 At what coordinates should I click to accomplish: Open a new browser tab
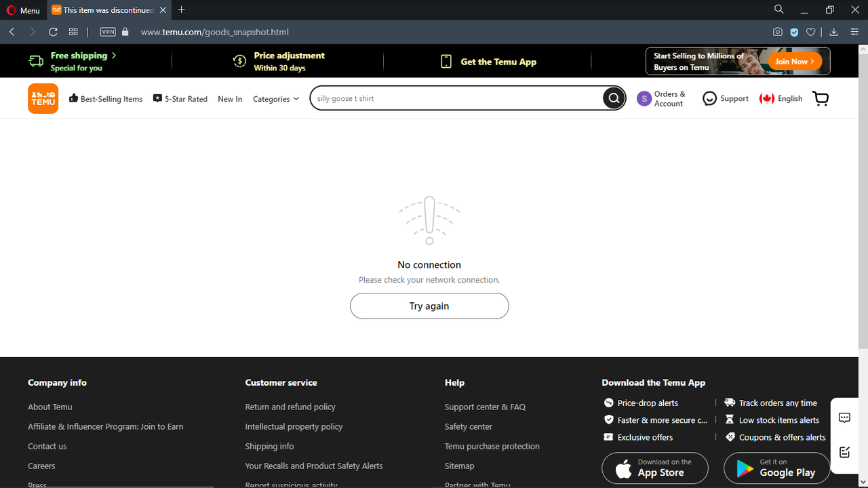(x=181, y=10)
